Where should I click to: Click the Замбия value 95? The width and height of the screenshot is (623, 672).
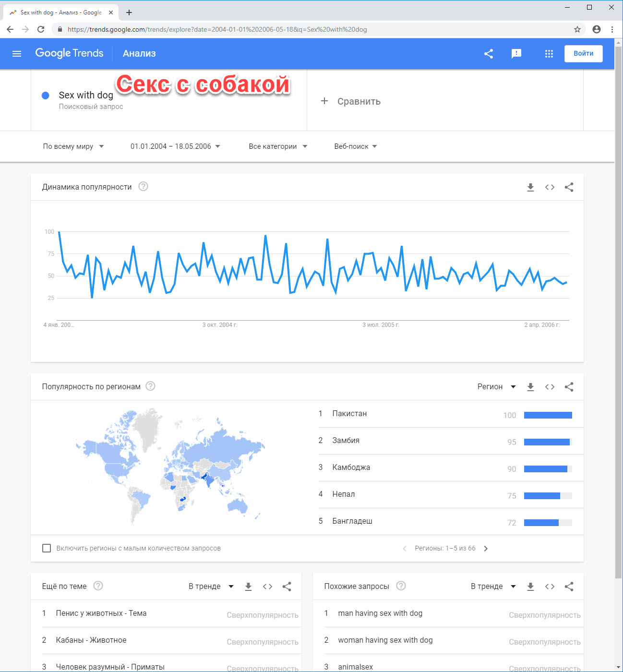512,442
